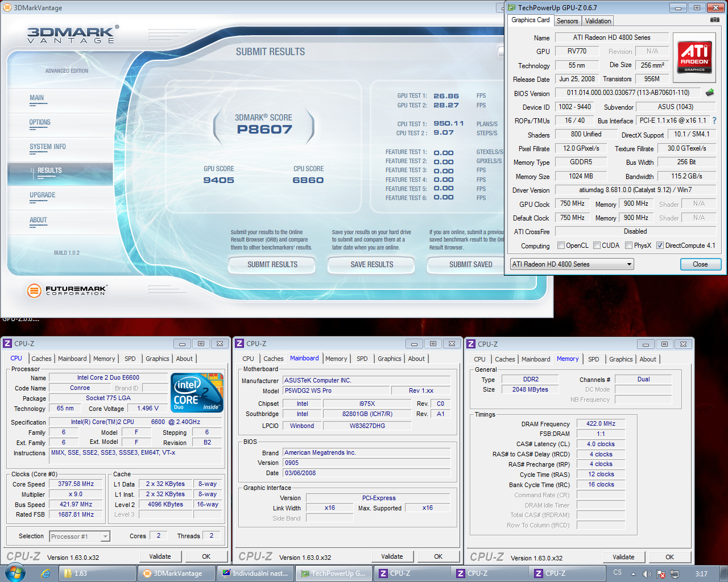Switch to the Validation tab in GPU-Z
This screenshot has height=582, width=728.
(x=598, y=21)
